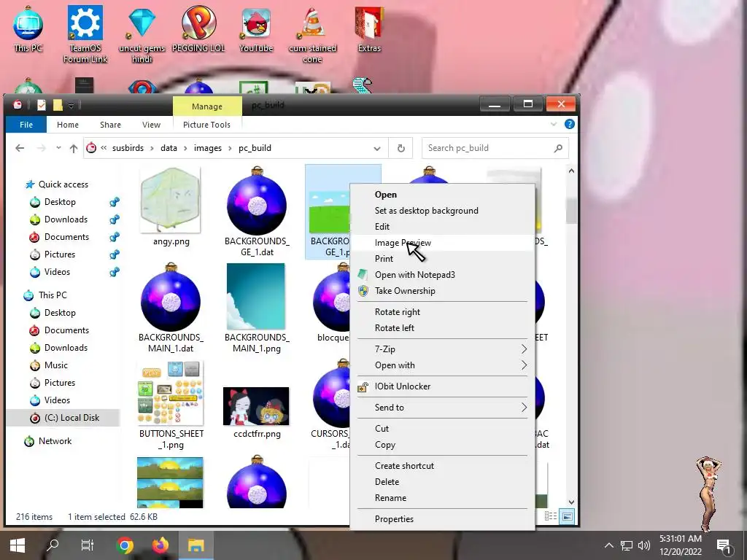The width and height of the screenshot is (747, 560).
Task: Click the search magnifier icon in Explorer
Action: (x=558, y=148)
